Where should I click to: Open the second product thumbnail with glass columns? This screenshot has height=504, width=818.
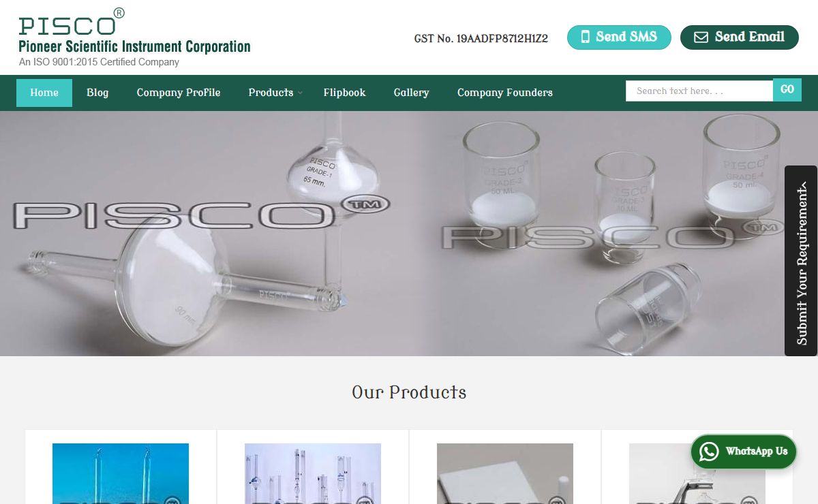tap(313, 473)
